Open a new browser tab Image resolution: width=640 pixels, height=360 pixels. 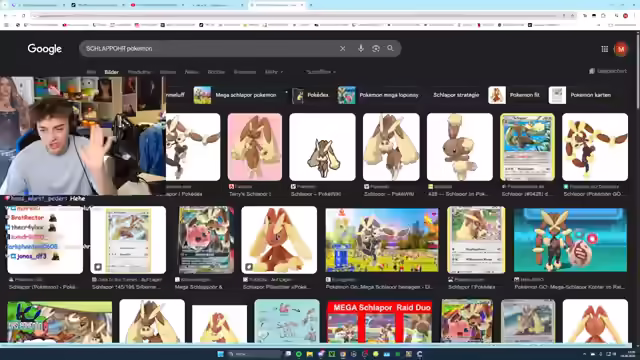click(x=311, y=5)
